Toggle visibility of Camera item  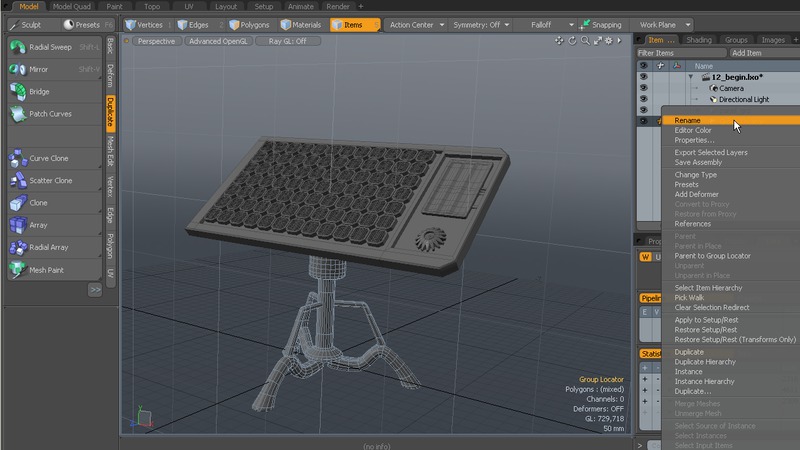643,88
